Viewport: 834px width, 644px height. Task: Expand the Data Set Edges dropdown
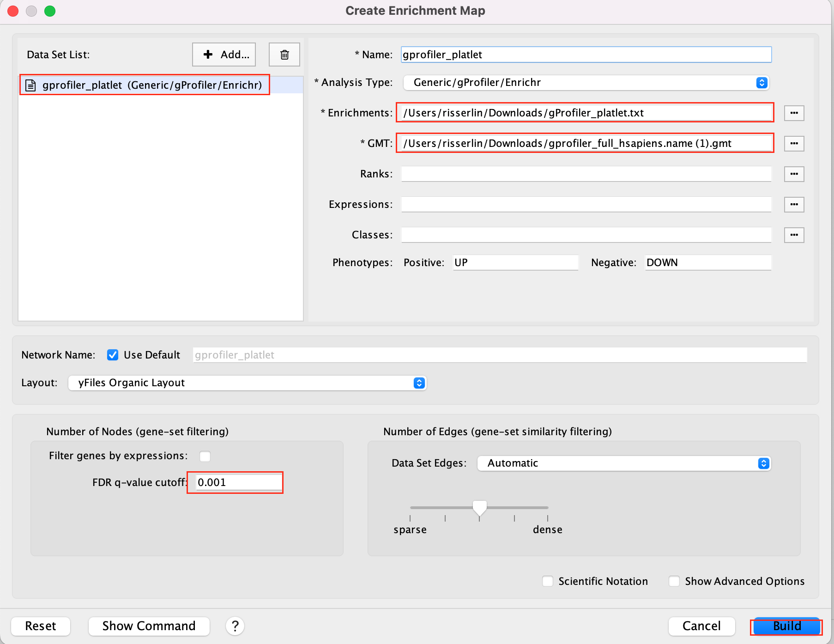coord(623,463)
